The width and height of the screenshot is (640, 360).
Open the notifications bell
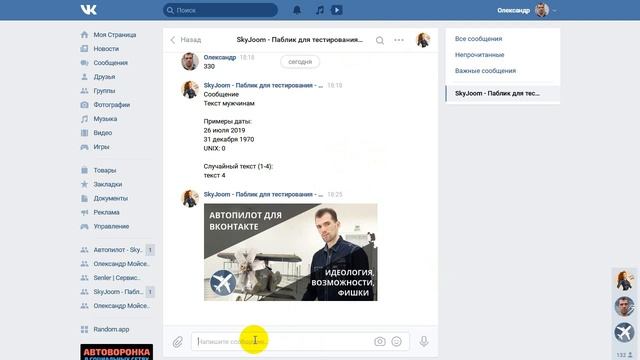[x=297, y=10]
